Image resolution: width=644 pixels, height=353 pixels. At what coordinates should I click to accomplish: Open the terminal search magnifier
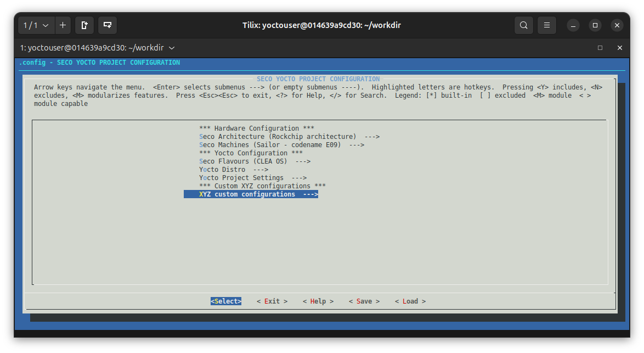523,25
